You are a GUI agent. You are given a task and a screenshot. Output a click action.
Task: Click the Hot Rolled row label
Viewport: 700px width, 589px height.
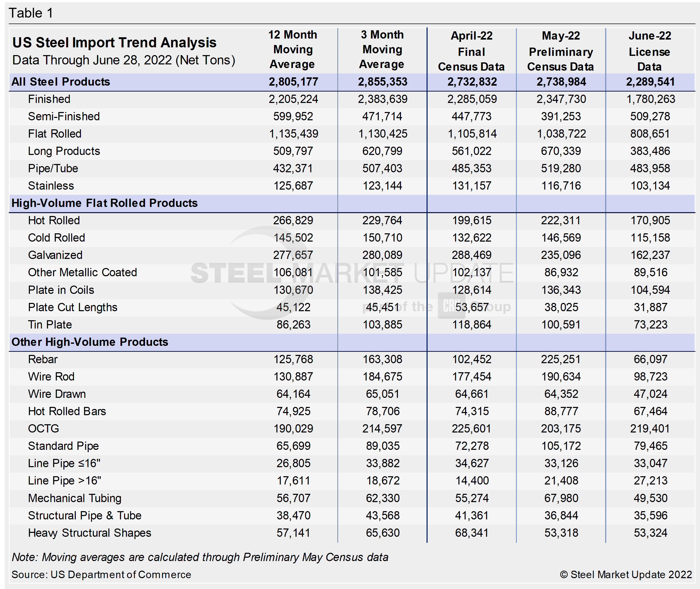(54, 220)
